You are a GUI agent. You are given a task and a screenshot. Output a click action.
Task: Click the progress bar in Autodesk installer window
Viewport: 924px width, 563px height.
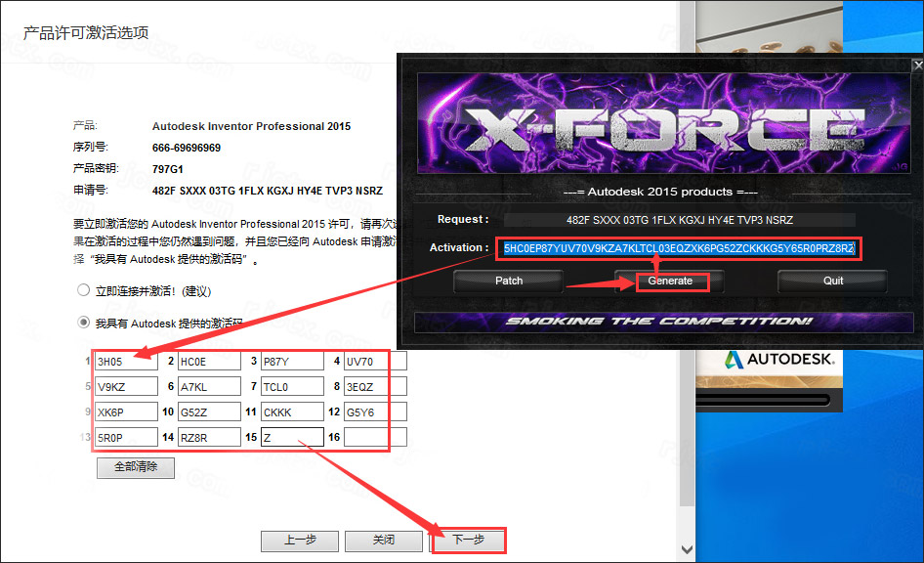(x=763, y=401)
